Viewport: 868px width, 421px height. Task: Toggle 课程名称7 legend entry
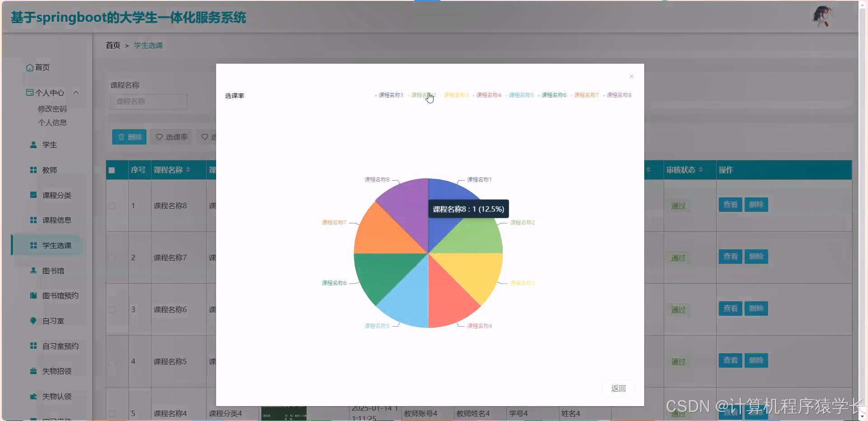click(585, 95)
